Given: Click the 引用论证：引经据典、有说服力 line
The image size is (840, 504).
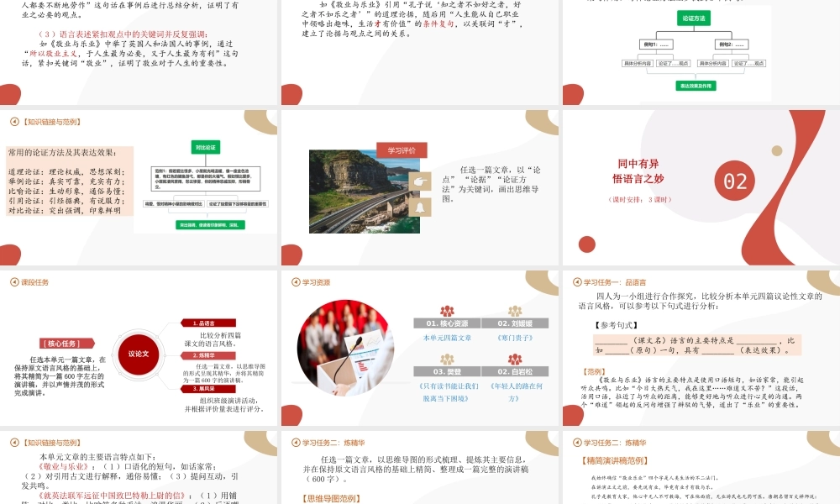Looking at the screenshot, I should [x=66, y=201].
